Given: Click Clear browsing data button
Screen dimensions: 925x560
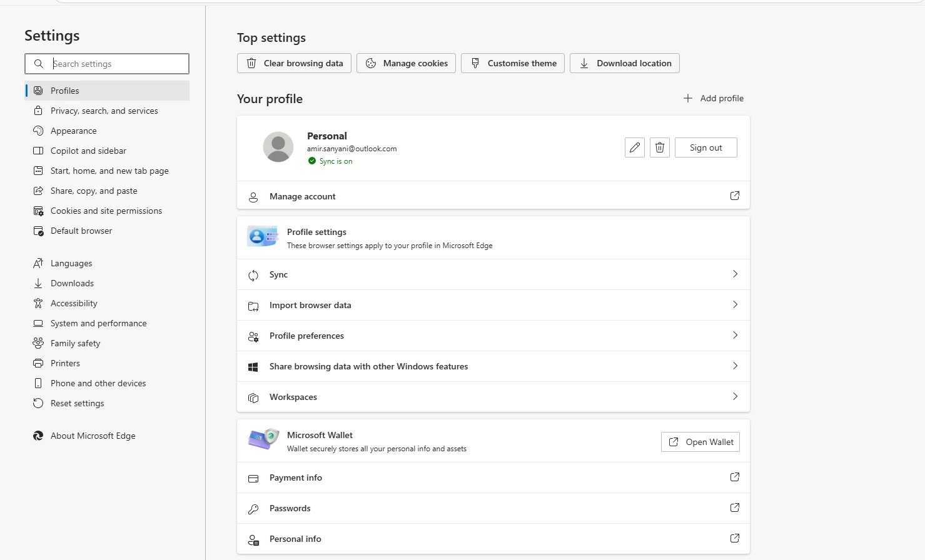Looking at the screenshot, I should click(x=294, y=63).
